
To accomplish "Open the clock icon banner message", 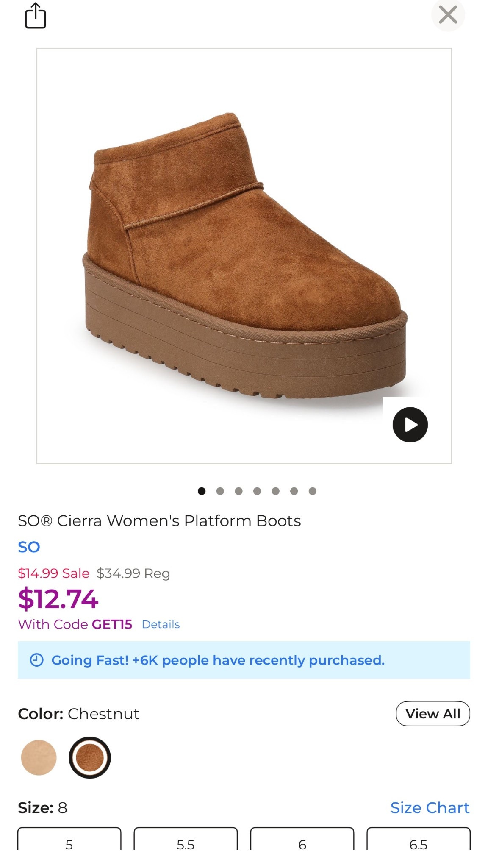I will pos(36,660).
